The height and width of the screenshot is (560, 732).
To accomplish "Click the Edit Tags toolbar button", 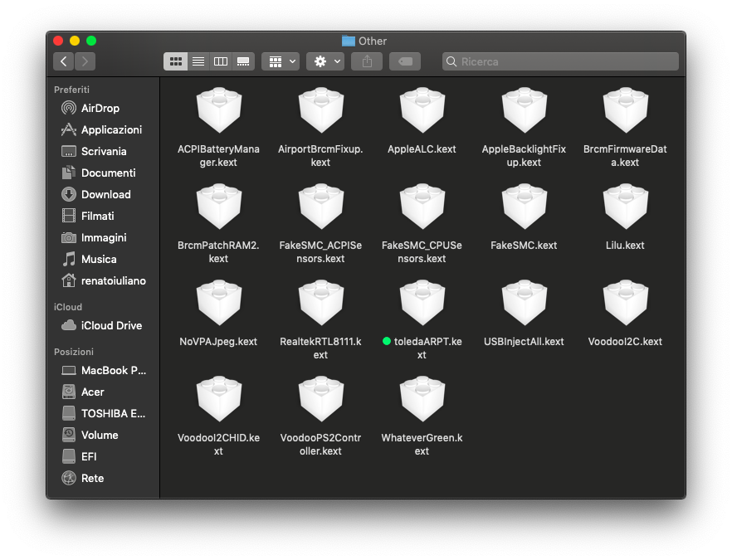I will pos(405,61).
